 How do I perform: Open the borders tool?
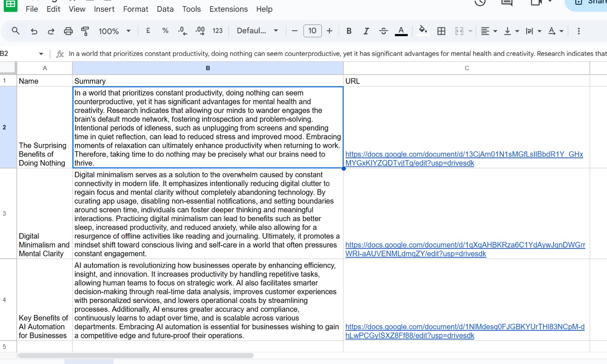coord(441,31)
